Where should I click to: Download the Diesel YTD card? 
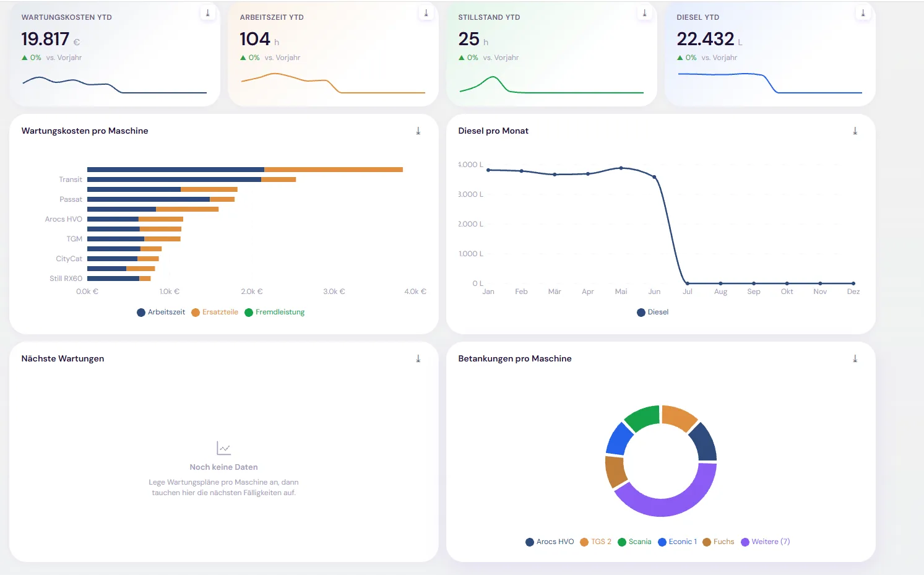click(x=863, y=13)
